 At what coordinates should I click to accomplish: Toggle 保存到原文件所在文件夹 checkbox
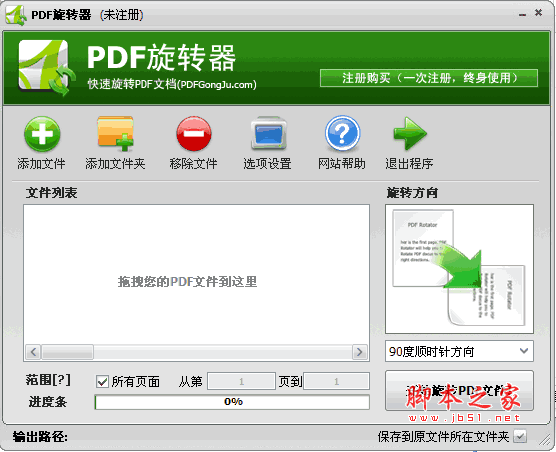pos(520,436)
